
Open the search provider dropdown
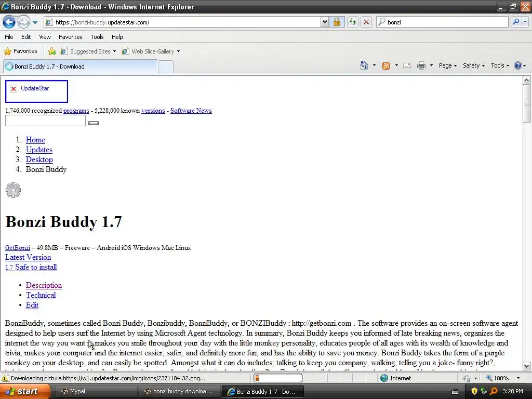pyautogui.click(x=525, y=22)
